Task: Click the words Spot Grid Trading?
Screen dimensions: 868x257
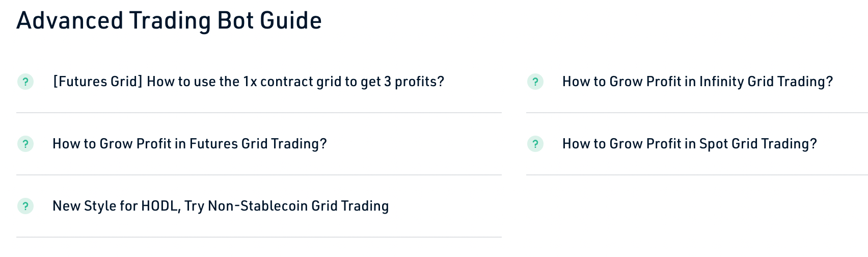Action: point(758,144)
